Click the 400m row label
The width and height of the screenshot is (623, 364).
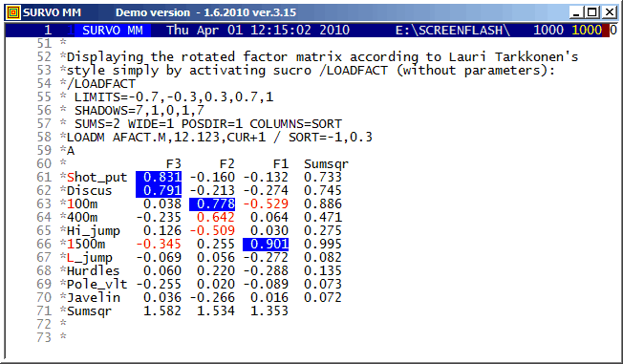point(82,218)
